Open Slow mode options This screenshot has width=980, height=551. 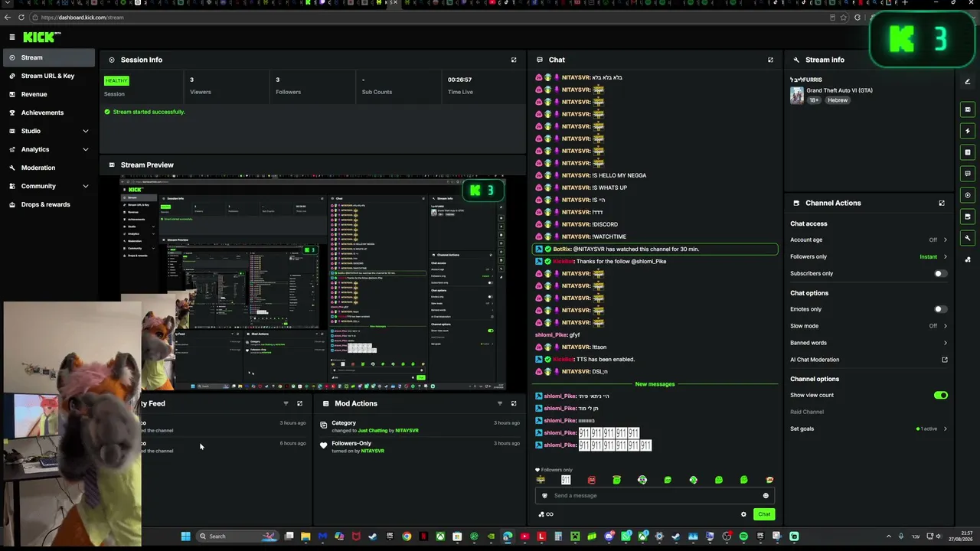tap(869, 326)
